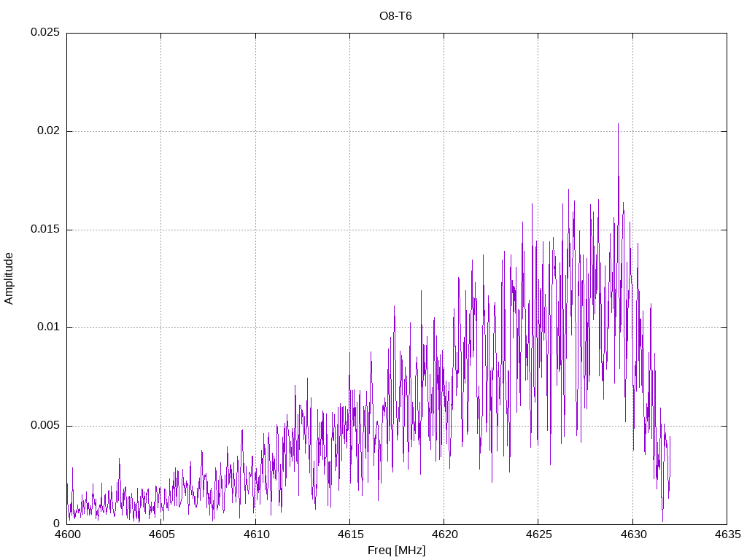Select the 4635 x-axis tick label

[727, 535]
